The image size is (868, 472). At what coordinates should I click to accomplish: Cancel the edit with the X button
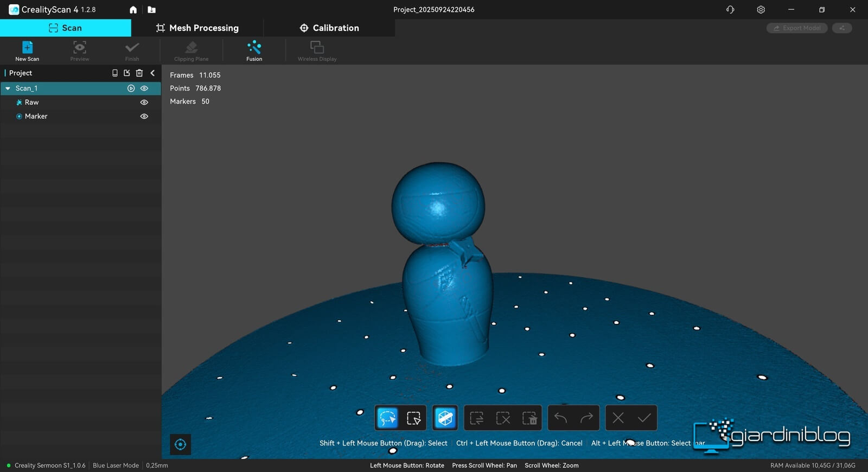click(618, 418)
